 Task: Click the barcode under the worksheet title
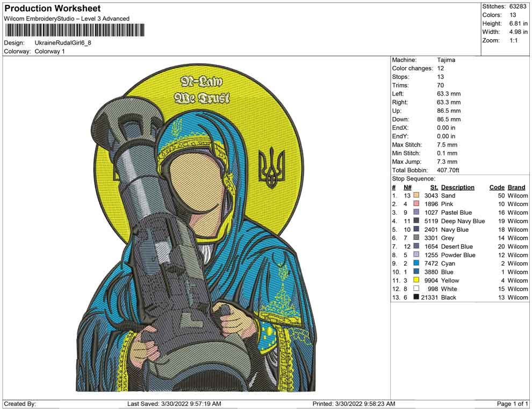(x=74, y=30)
